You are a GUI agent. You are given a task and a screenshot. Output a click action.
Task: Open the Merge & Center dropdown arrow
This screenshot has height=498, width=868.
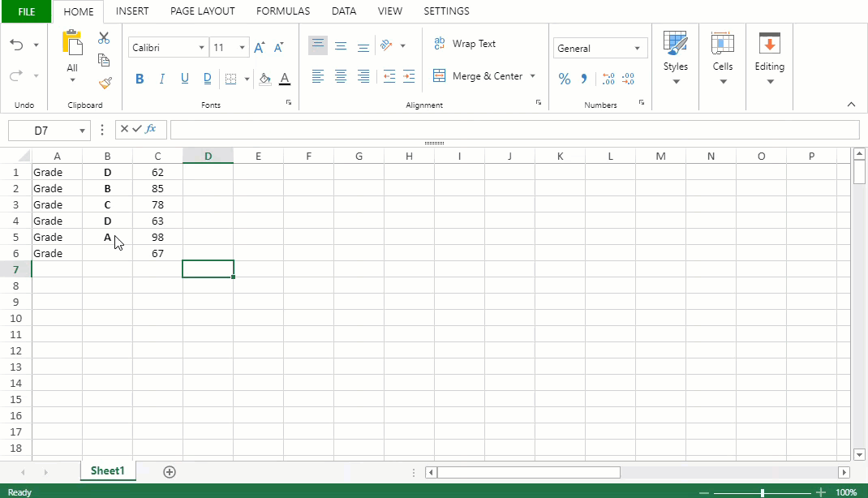tap(532, 75)
